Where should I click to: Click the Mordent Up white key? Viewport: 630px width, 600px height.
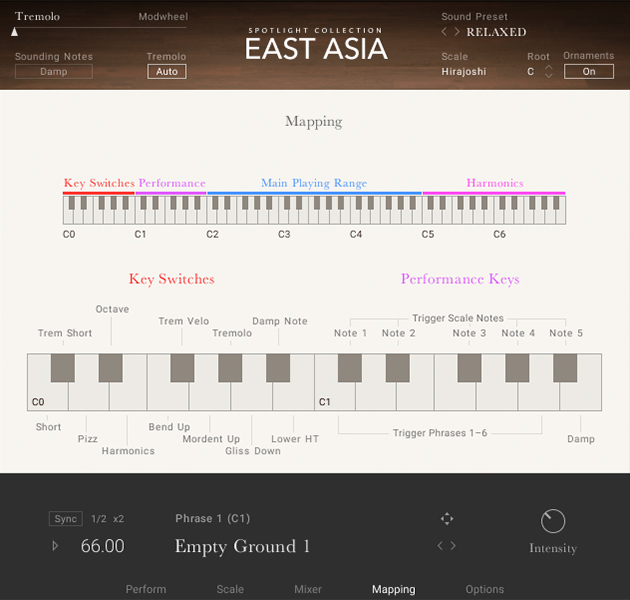[210, 396]
